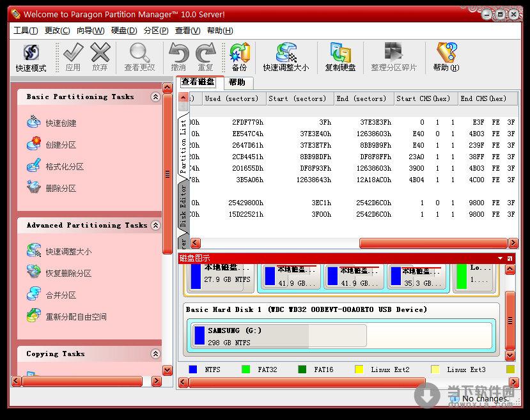Screen dimensions: 530x420
Task: Click the No changes status text
Action: 485,399
